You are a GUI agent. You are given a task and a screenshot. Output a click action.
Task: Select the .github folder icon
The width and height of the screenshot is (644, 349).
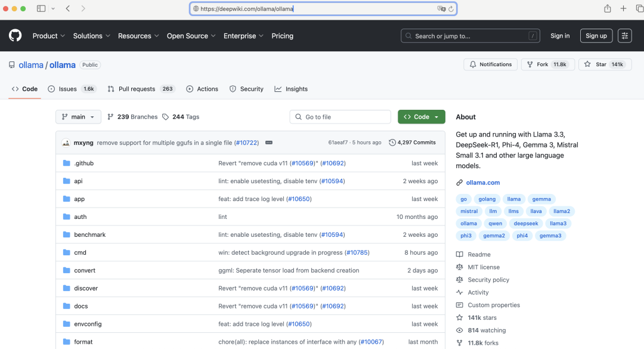coord(67,163)
